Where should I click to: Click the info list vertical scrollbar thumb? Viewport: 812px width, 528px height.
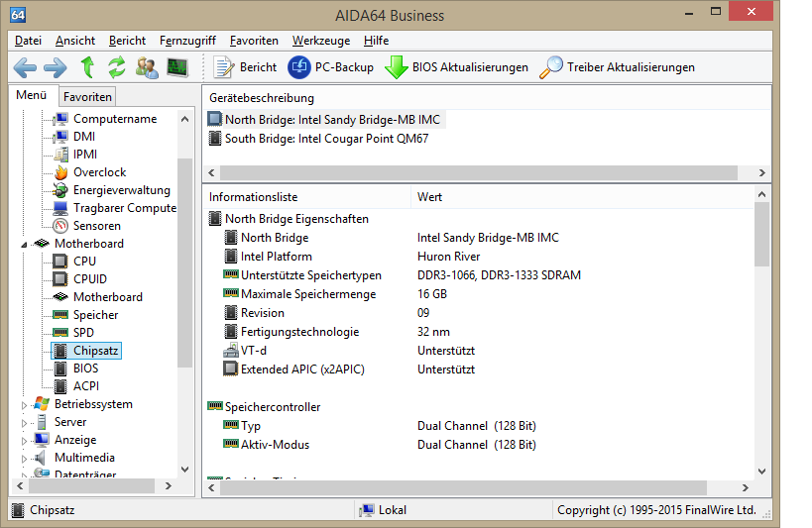tap(761, 234)
